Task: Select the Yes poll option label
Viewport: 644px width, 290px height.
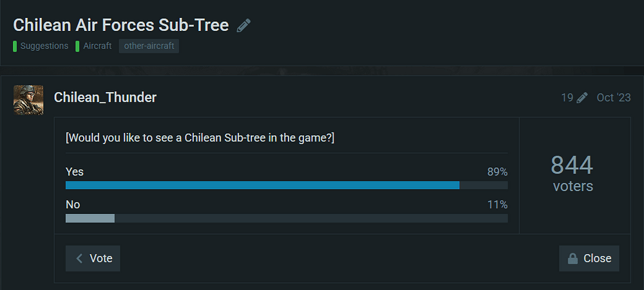Action: point(75,172)
